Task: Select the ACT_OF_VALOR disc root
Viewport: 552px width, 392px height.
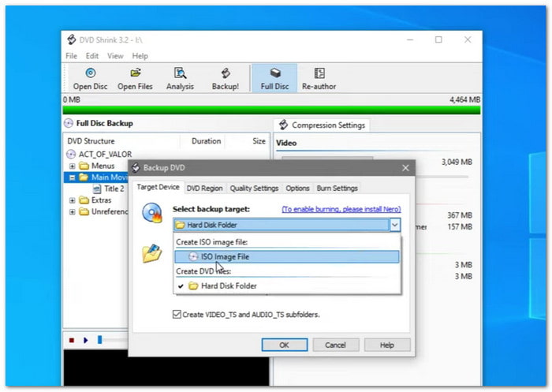Action: 105,155
